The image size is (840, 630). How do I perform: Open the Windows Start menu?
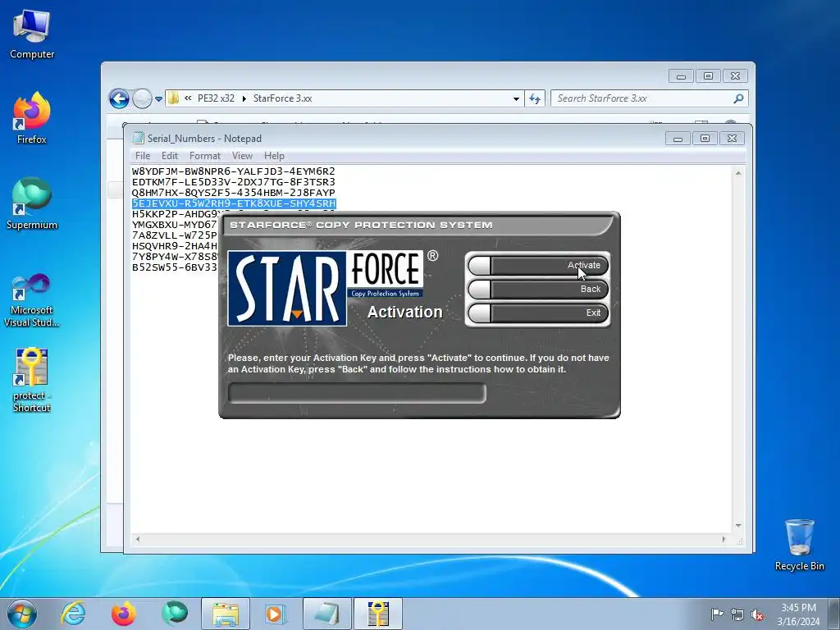[x=21, y=614]
